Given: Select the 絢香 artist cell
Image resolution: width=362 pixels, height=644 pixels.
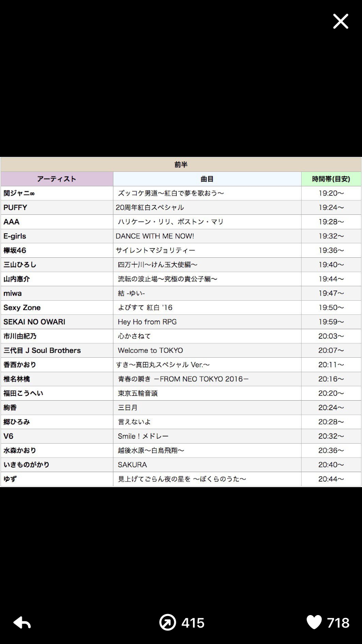Looking at the screenshot, I should pyautogui.click(x=57, y=407).
